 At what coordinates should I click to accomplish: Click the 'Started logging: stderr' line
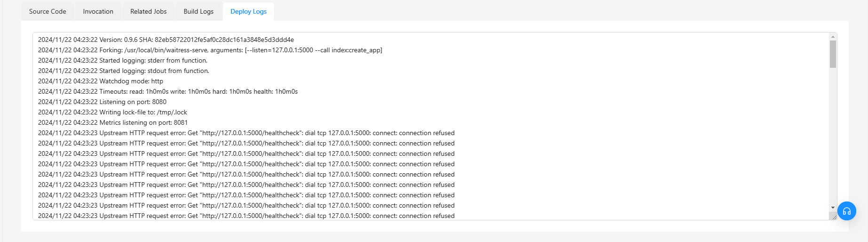(x=123, y=60)
